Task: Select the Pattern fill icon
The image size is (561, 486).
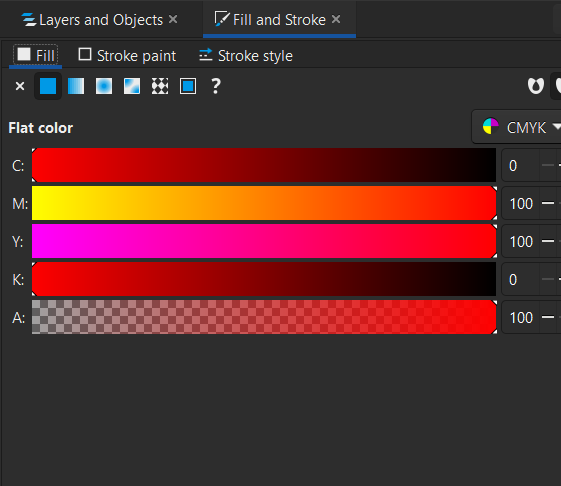Action: [x=160, y=86]
